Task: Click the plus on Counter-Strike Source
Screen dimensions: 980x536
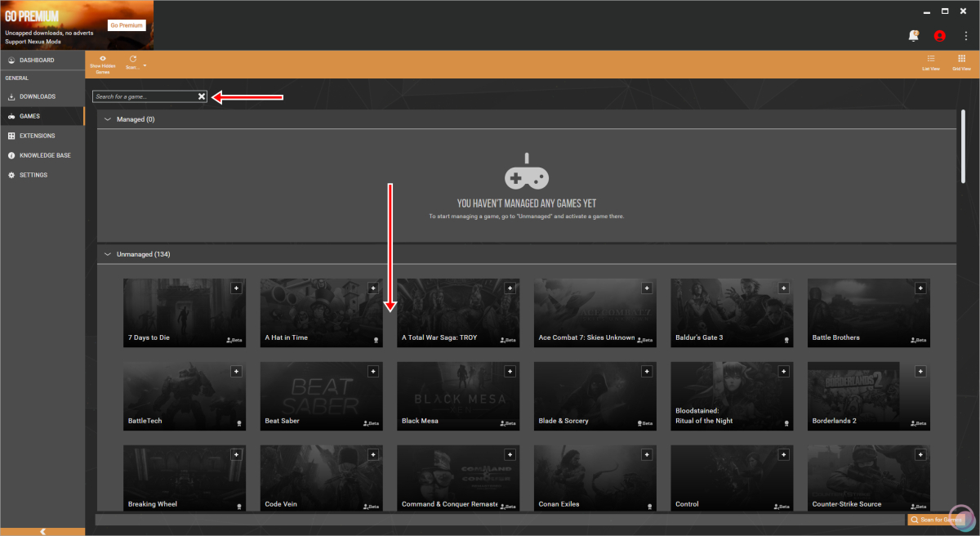Action: (920, 454)
